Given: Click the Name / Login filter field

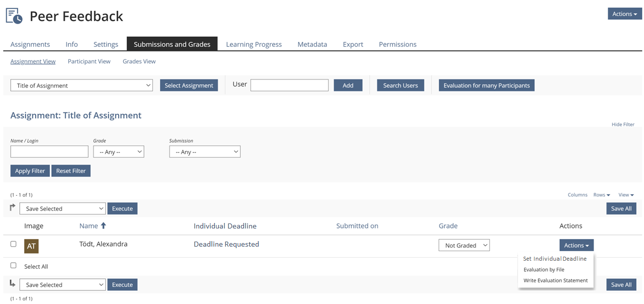Looking at the screenshot, I should [49, 151].
